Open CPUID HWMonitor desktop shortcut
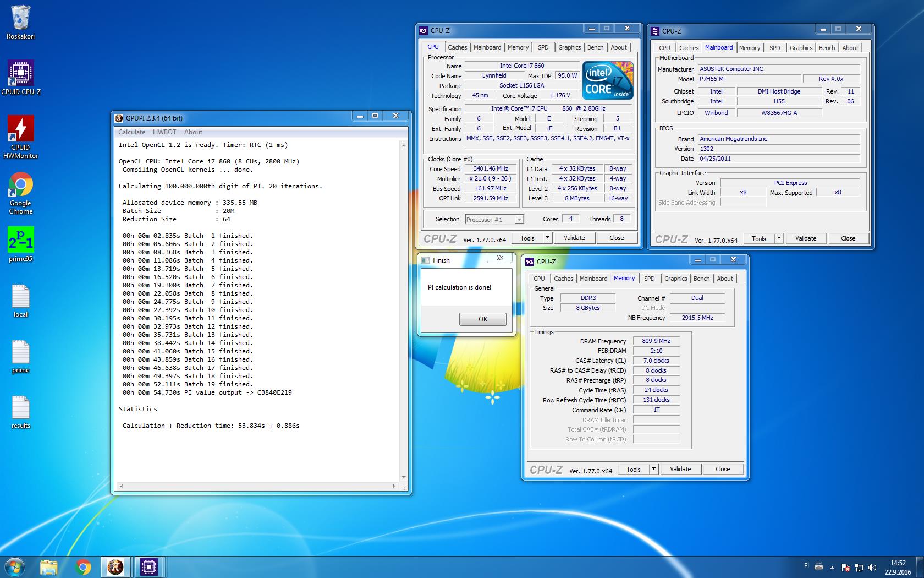This screenshot has height=578, width=924. (x=21, y=137)
